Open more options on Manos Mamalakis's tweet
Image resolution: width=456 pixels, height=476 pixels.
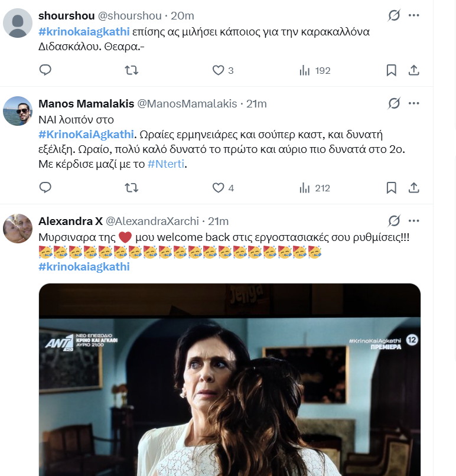414,103
